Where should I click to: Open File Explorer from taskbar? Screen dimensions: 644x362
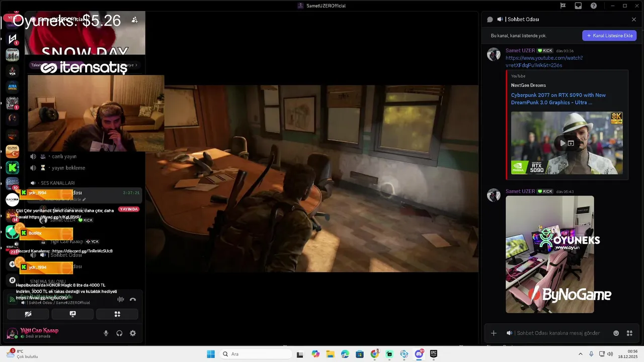point(330,354)
